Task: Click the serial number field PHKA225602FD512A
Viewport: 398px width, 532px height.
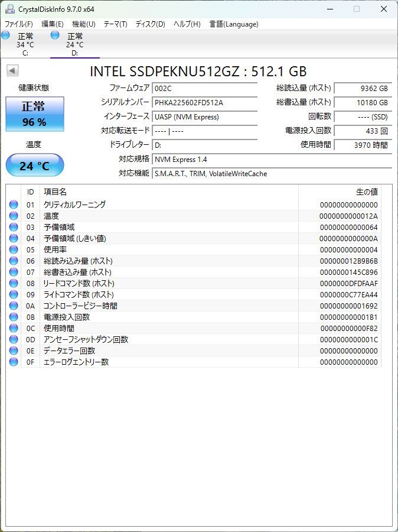Action: [204, 102]
